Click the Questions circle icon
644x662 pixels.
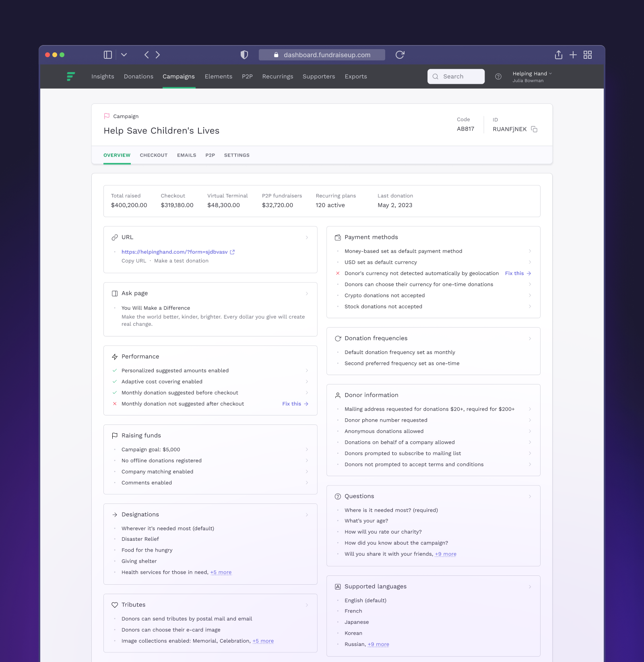[x=338, y=496]
